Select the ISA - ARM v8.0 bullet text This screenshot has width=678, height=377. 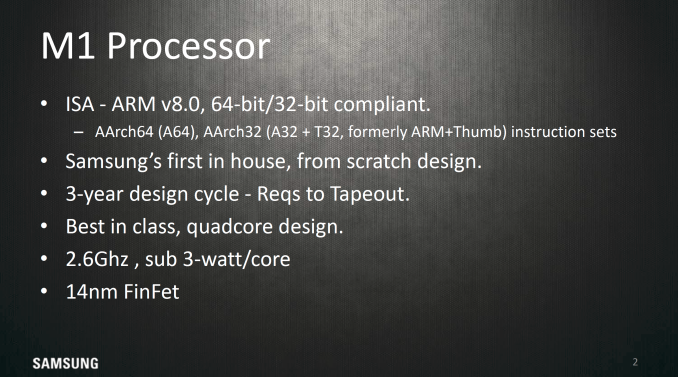click(x=248, y=104)
